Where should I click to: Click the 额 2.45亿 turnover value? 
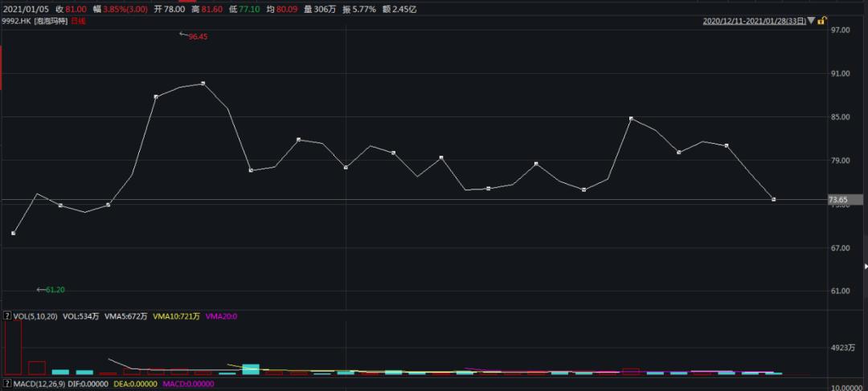click(399, 9)
